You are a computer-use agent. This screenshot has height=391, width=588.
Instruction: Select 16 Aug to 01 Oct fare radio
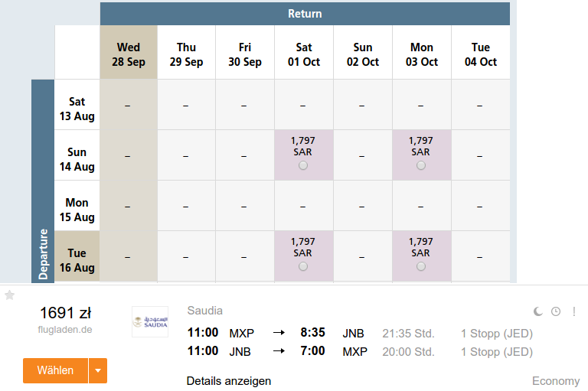pos(303,266)
